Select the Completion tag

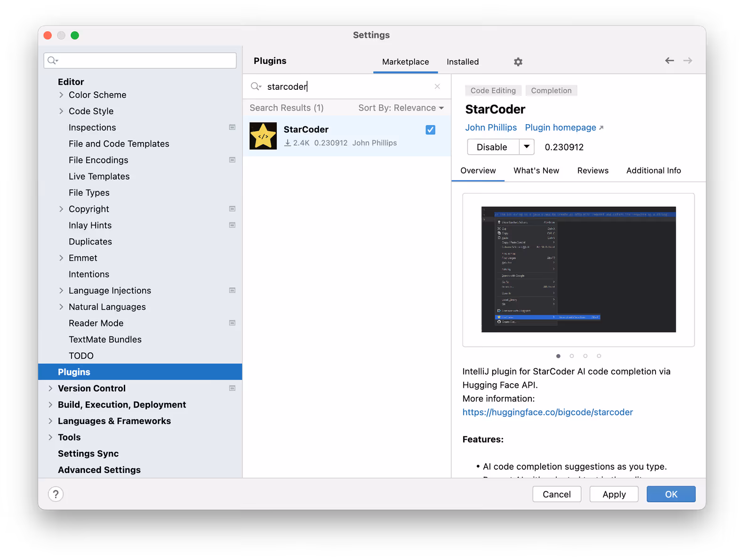pos(551,91)
